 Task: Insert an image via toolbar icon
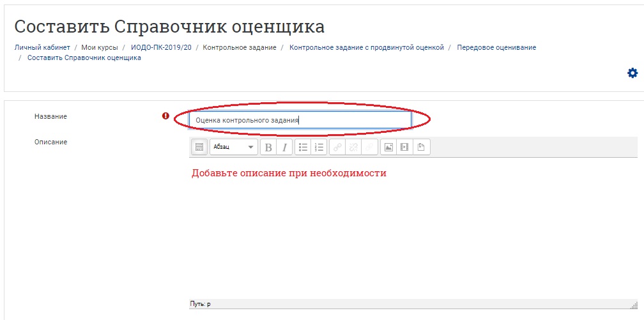pyautogui.click(x=388, y=147)
